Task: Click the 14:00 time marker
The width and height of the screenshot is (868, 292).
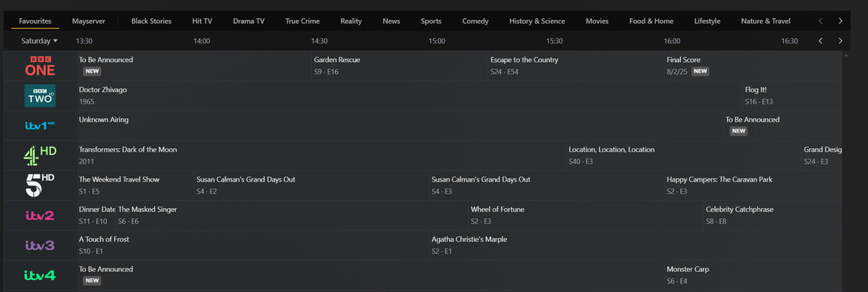Action: pyautogui.click(x=202, y=41)
